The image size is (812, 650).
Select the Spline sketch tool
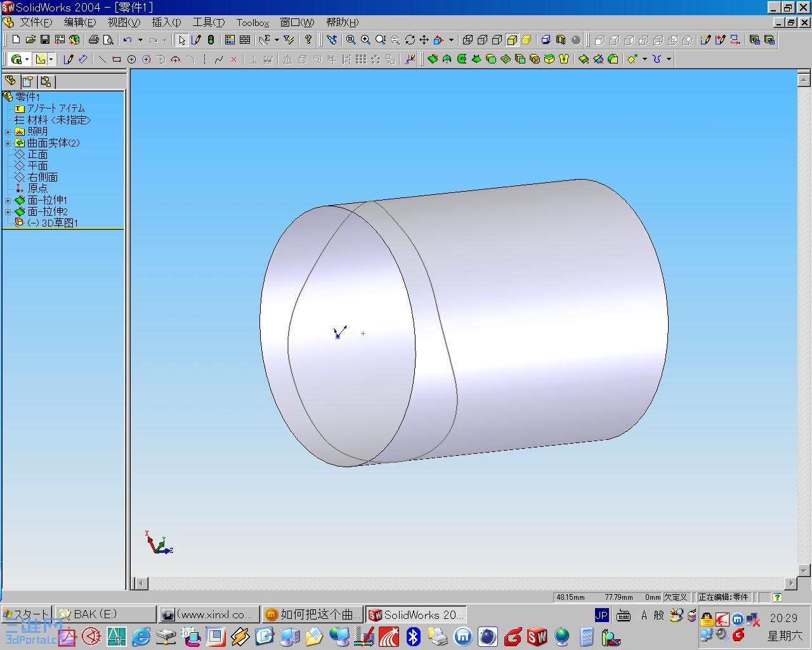click(219, 59)
